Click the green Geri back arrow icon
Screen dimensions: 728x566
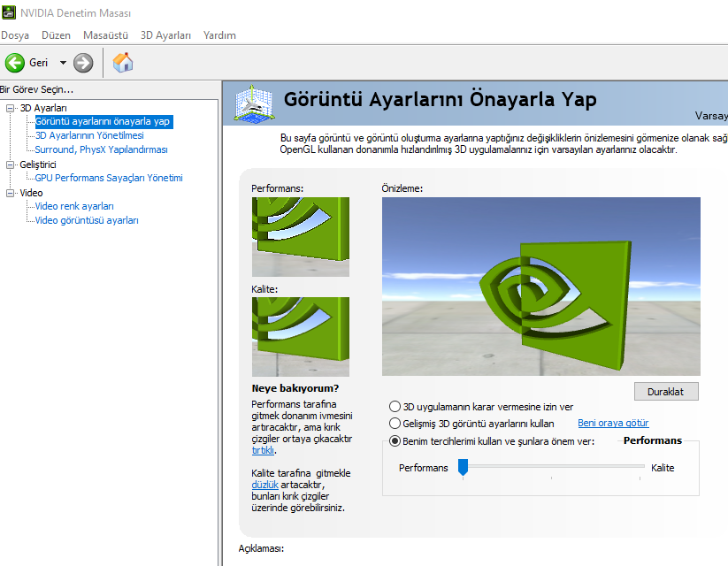15,63
